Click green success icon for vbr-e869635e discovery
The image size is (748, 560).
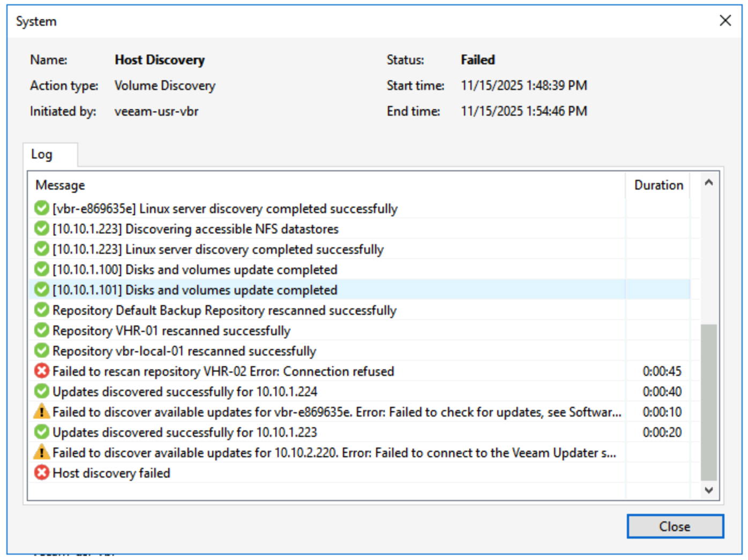click(42, 208)
